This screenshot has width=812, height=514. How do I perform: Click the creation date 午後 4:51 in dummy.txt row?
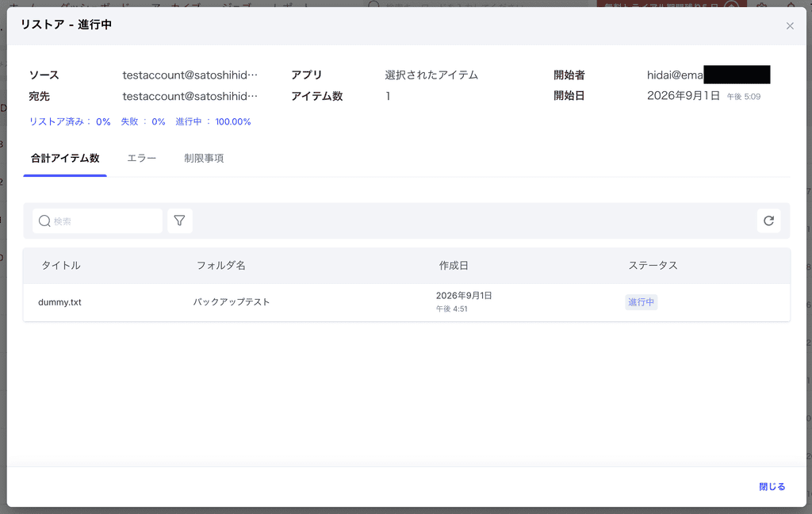click(451, 309)
